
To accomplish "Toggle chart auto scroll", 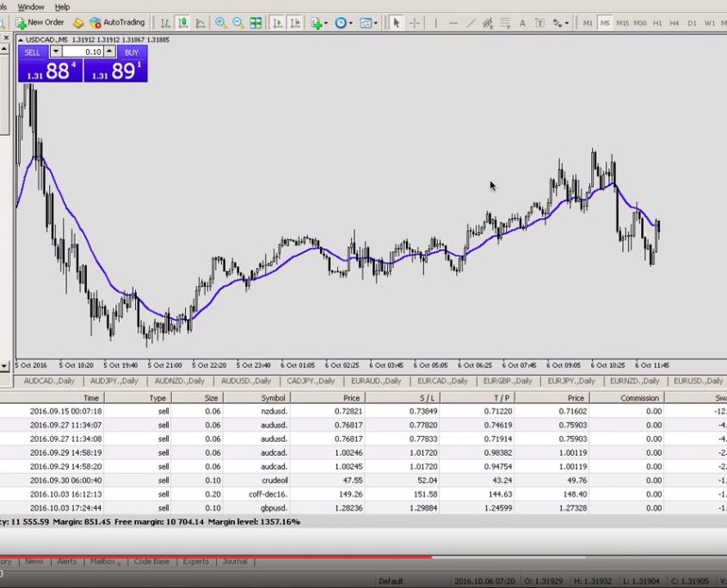I will pyautogui.click(x=278, y=23).
